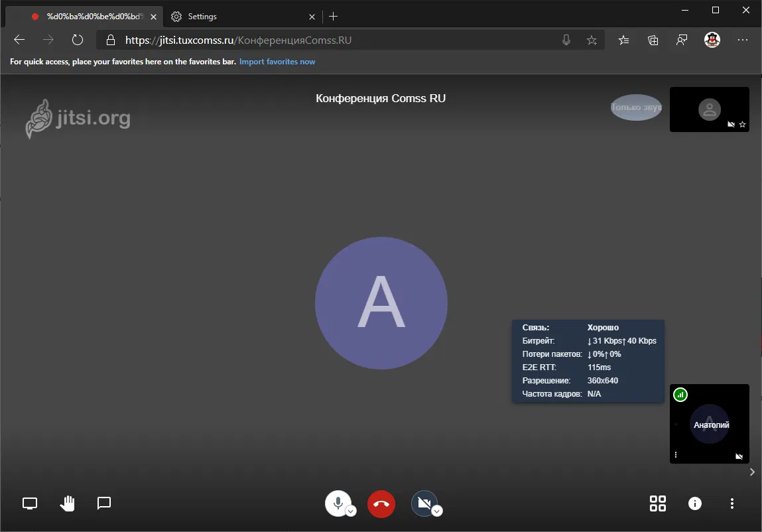762x532 pixels.
Task: Click the large 'A' avatar
Action: pyautogui.click(x=381, y=303)
